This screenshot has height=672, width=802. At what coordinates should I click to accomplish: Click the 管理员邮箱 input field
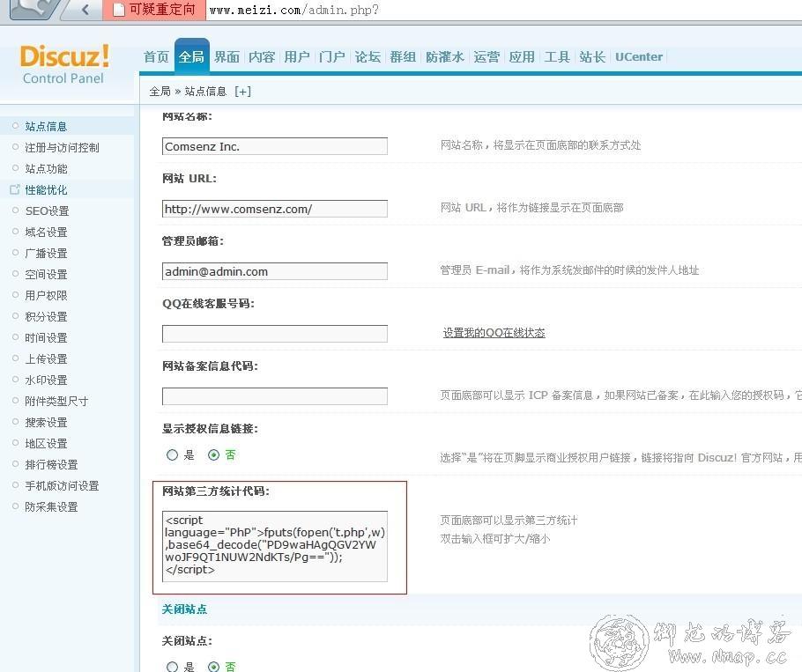275,271
